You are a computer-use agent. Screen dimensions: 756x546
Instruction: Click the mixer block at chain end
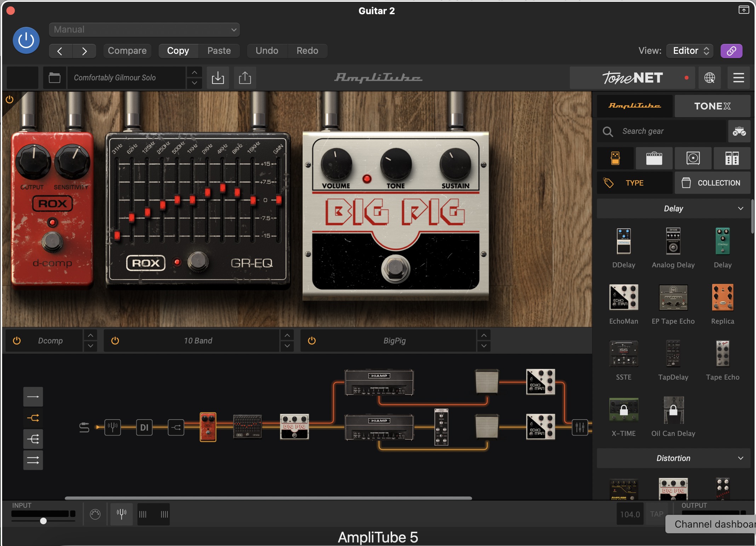580,427
